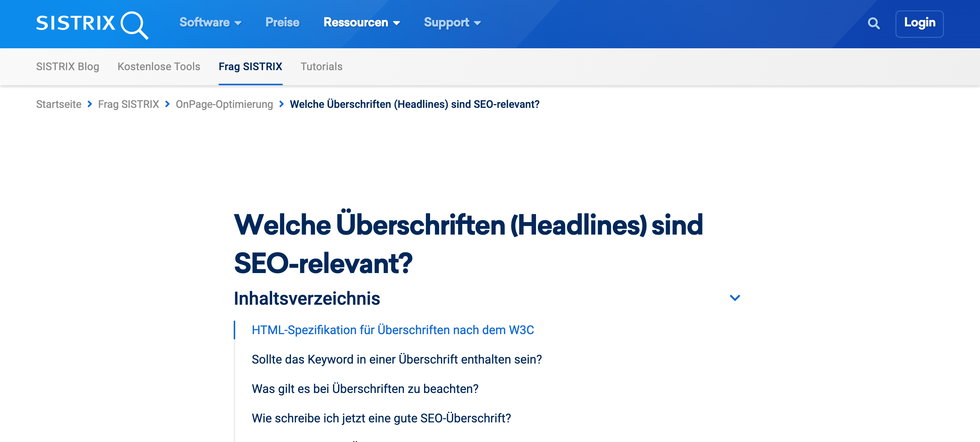Click the SISTRIX logo
This screenshot has height=442, width=980.
coord(92,24)
